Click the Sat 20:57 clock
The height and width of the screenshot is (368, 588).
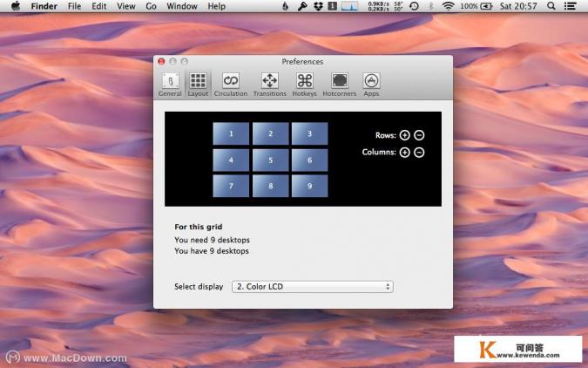point(518,6)
